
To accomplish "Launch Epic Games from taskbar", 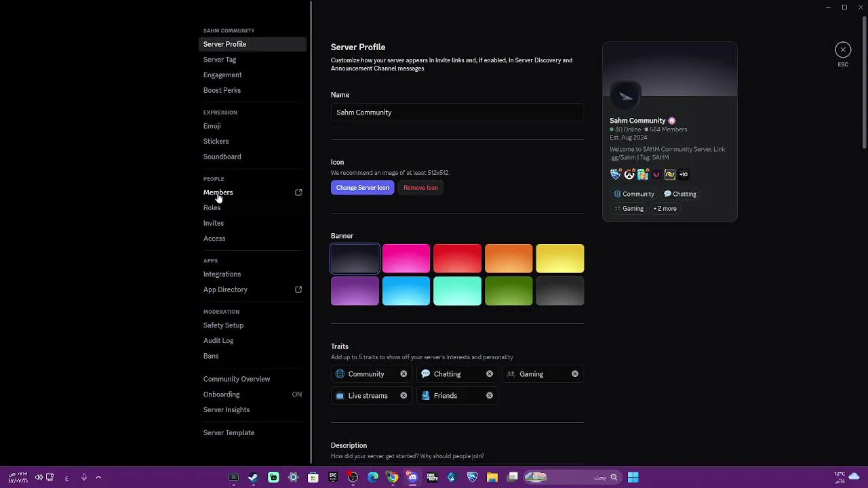I will pyautogui.click(x=333, y=477).
